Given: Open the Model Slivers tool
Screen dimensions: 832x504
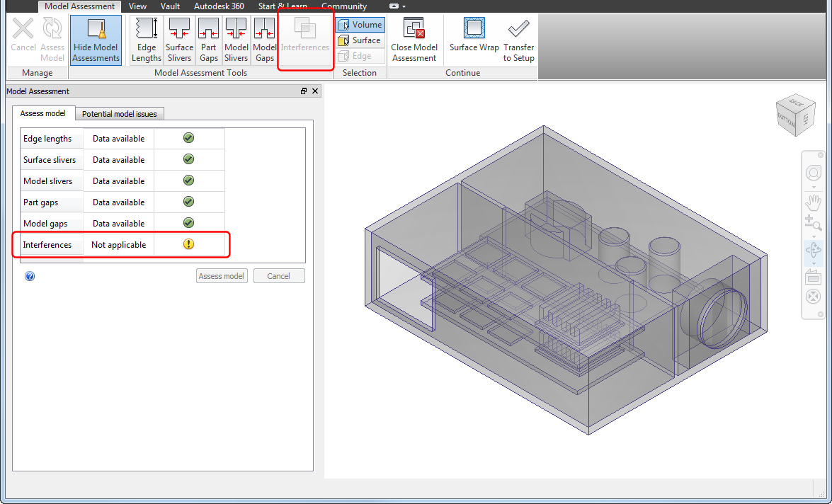Looking at the screenshot, I should point(236,40).
